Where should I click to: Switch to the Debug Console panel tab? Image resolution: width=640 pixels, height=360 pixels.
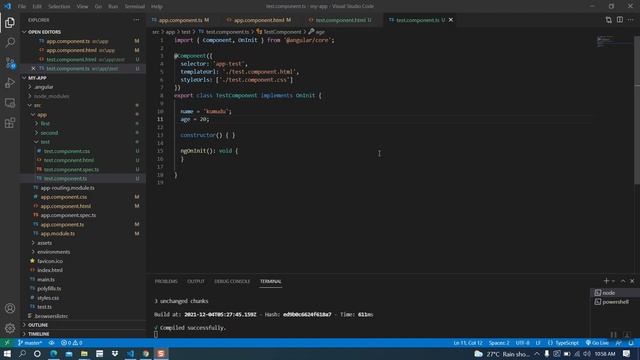point(232,281)
